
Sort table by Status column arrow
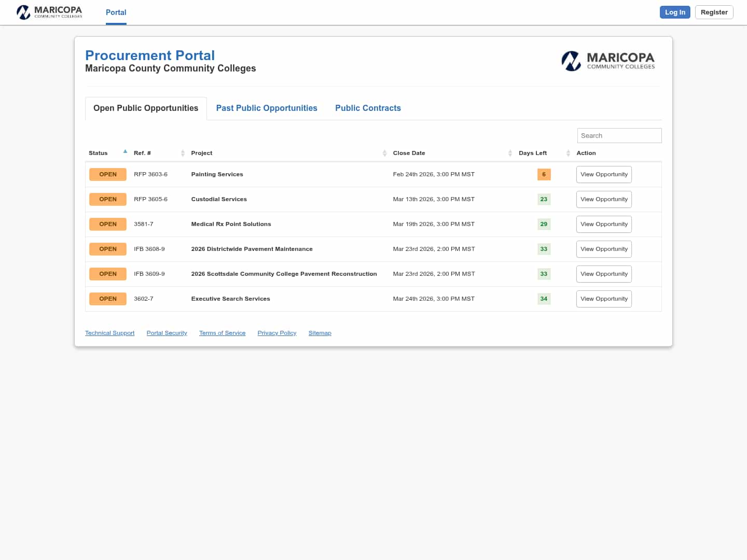125,152
